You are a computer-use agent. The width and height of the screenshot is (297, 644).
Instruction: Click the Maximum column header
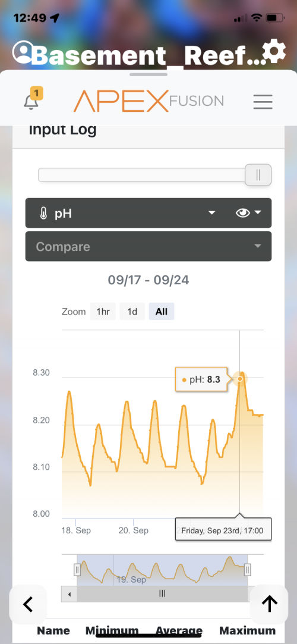point(247,630)
